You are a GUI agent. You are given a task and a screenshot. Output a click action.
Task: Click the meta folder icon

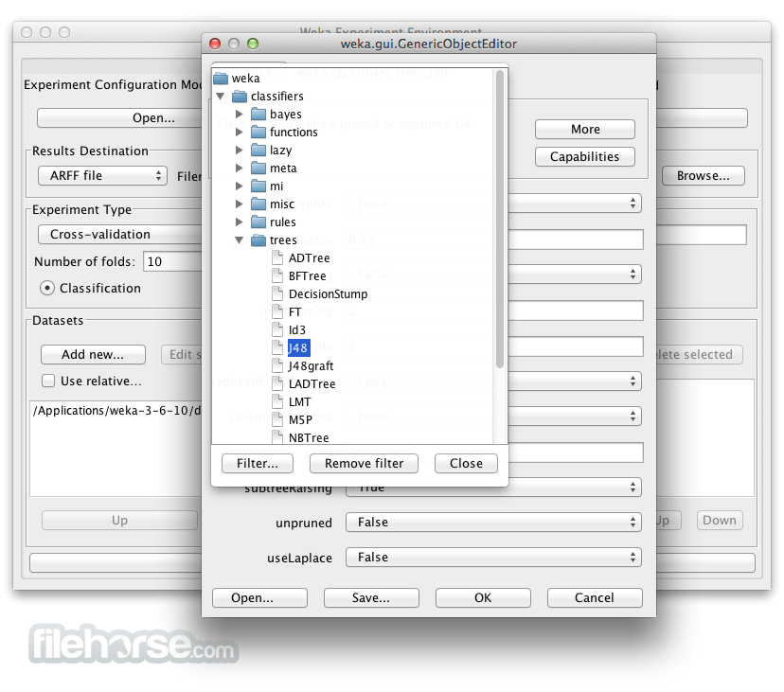pos(258,168)
